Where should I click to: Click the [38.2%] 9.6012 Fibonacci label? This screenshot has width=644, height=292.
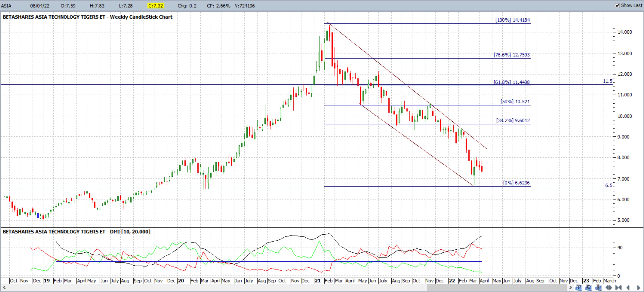[x=513, y=121]
